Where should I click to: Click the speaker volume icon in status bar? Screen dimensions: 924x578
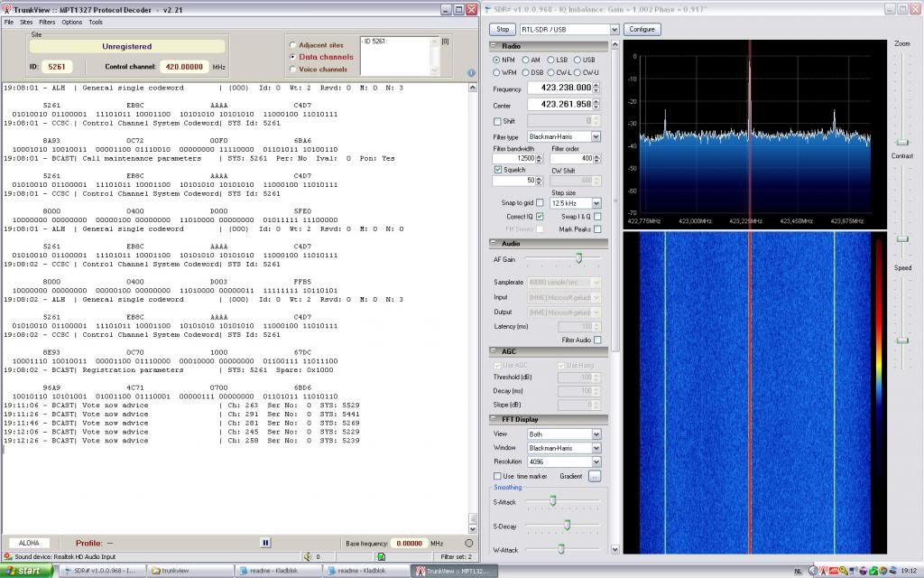307,556
